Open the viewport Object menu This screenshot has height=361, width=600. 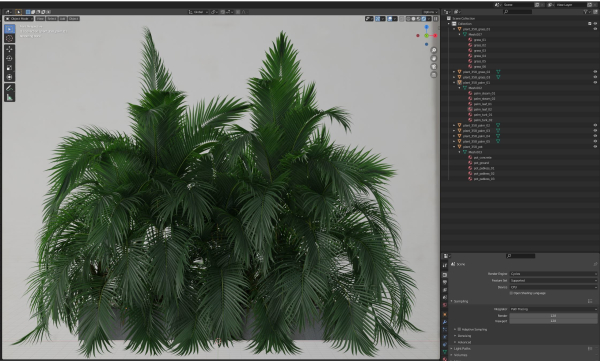(73, 18)
